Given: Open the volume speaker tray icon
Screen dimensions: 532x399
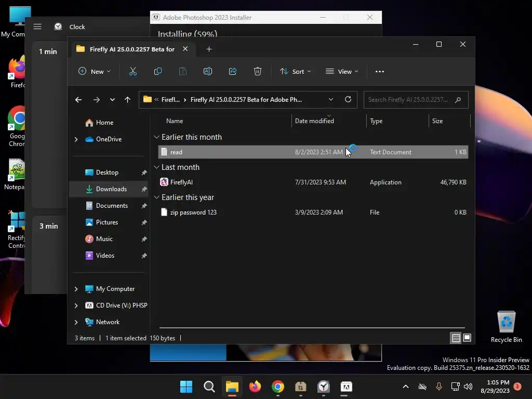Looking at the screenshot, I should tap(468, 387).
